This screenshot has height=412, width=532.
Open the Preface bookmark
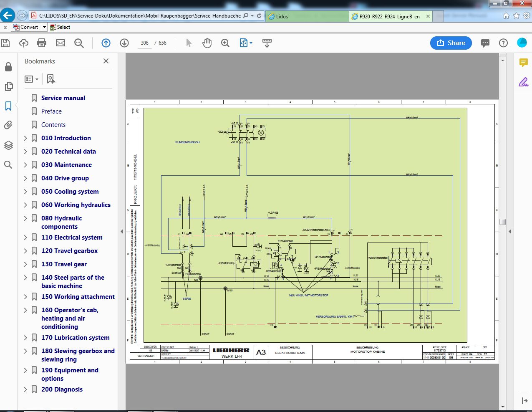coord(51,111)
